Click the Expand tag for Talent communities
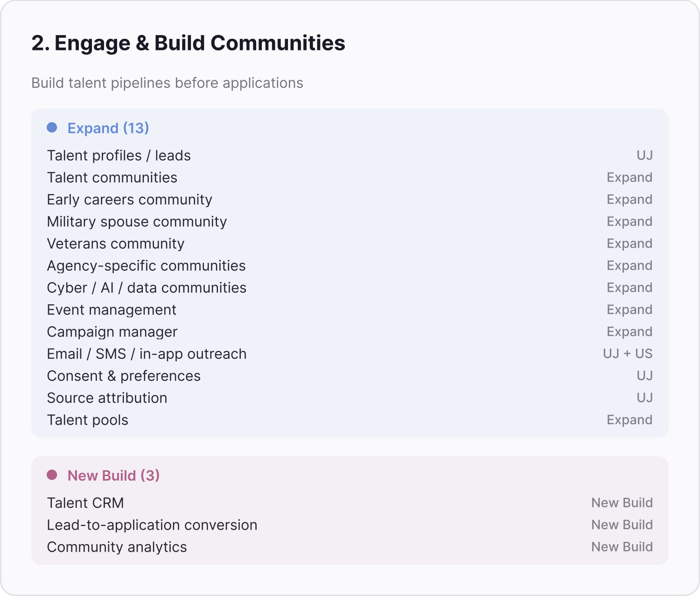The image size is (700, 596). [630, 177]
